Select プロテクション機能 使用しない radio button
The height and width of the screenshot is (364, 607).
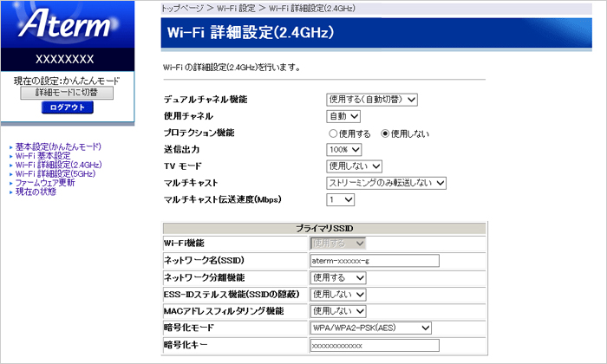point(386,133)
